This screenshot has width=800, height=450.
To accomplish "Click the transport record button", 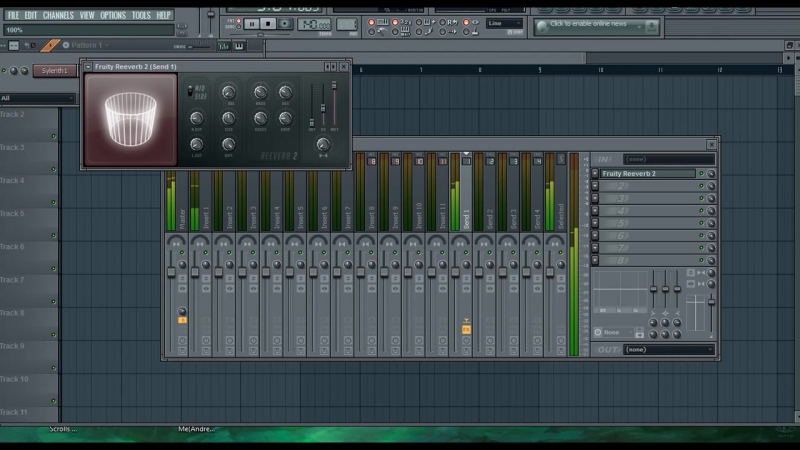I will pos(285,23).
